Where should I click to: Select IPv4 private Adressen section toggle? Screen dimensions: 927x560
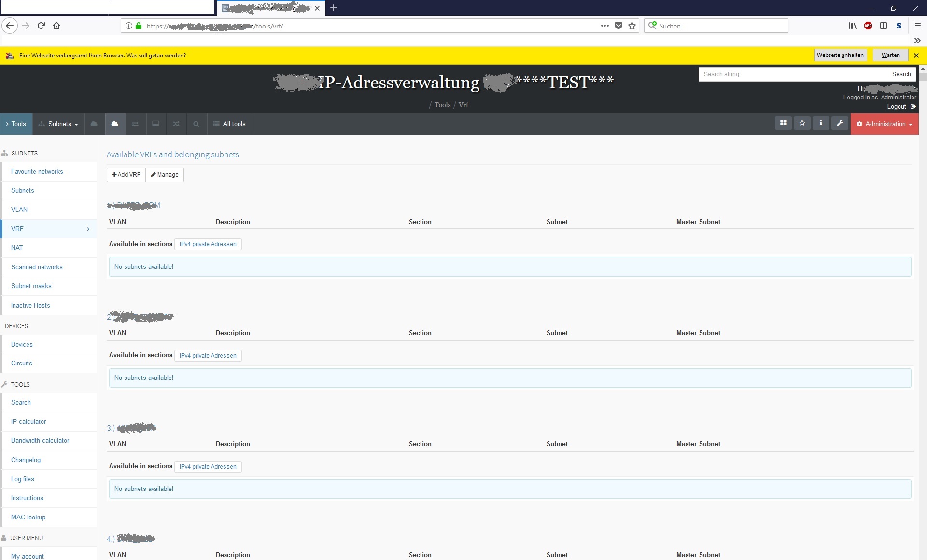pyautogui.click(x=208, y=244)
